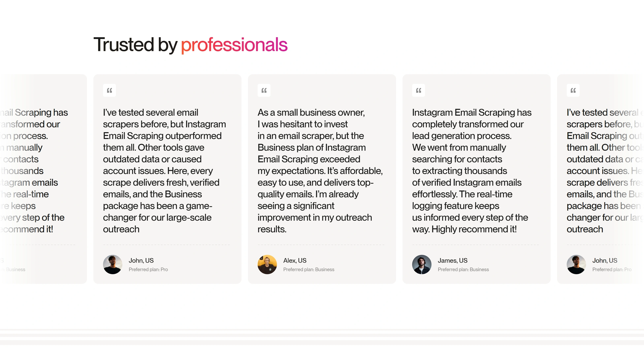This screenshot has width=644, height=348.
Task: Click John's profile avatar in the Pro plan card
Action: (x=113, y=265)
